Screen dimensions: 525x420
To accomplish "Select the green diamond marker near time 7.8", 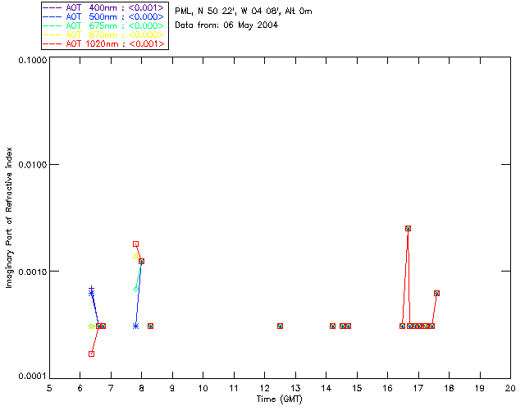I will coord(135,289).
